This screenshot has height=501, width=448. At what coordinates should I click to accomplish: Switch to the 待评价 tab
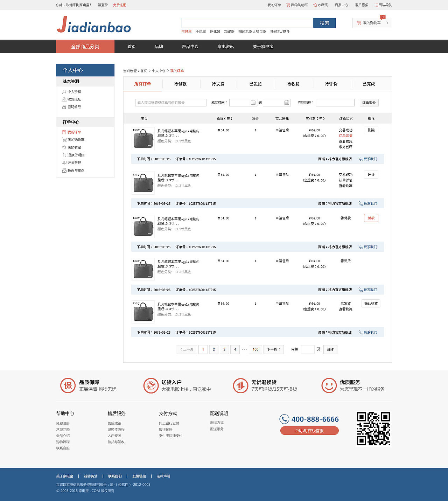click(331, 84)
